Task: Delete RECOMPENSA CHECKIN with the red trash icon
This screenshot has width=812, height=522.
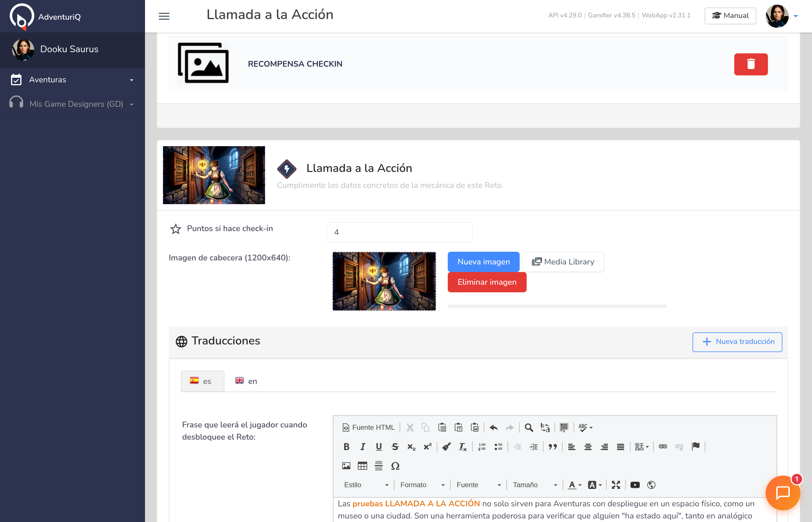Action: tap(751, 64)
